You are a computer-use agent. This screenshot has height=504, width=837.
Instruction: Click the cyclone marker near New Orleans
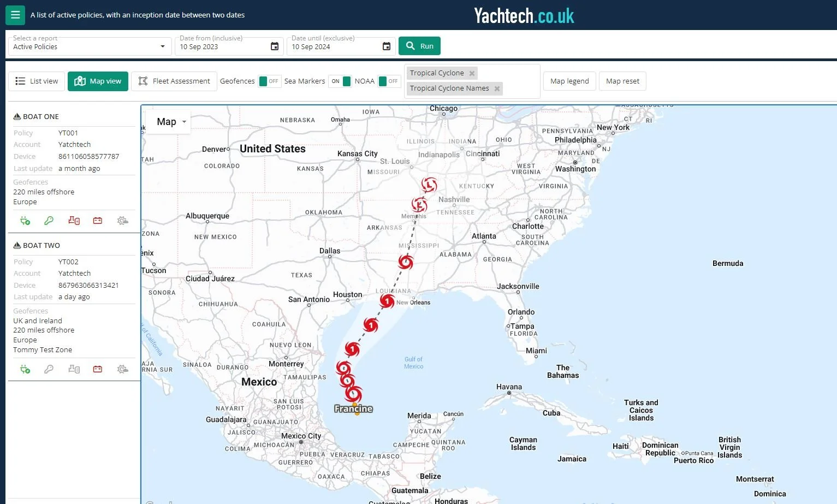pos(387,301)
